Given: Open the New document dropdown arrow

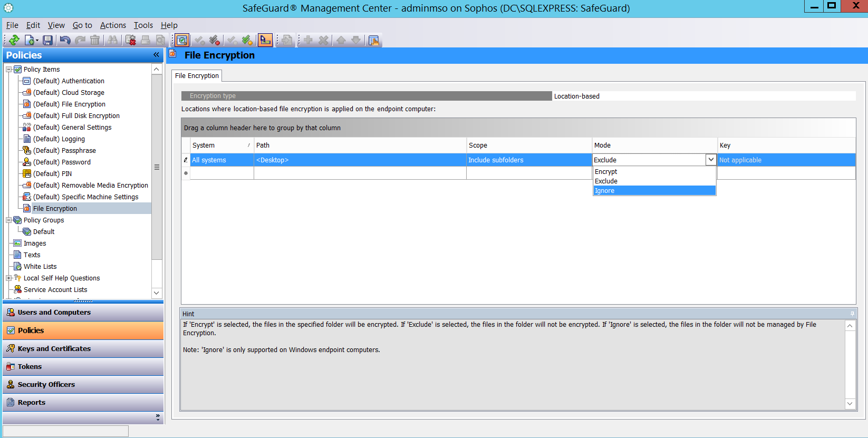Looking at the screenshot, I should [x=37, y=41].
